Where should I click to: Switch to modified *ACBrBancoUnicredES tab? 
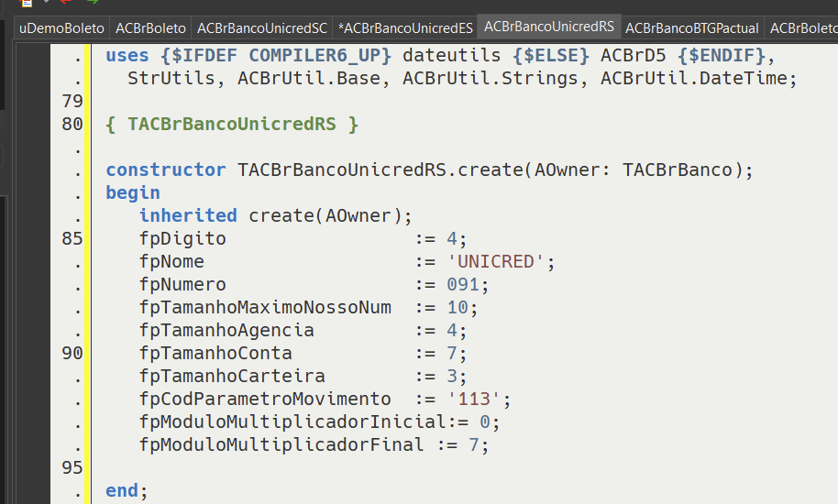(405, 28)
